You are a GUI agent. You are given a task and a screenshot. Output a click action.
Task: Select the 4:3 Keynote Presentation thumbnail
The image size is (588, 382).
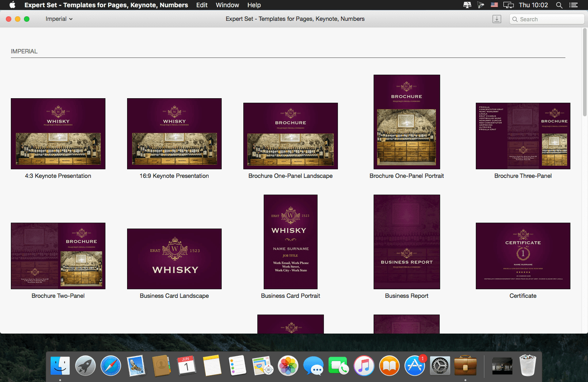pos(58,134)
